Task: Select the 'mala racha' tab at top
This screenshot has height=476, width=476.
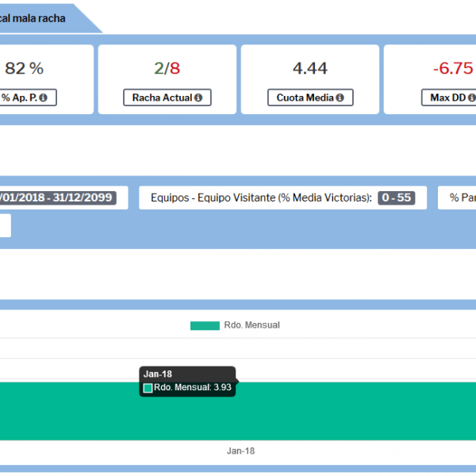Action: pyautogui.click(x=36, y=17)
